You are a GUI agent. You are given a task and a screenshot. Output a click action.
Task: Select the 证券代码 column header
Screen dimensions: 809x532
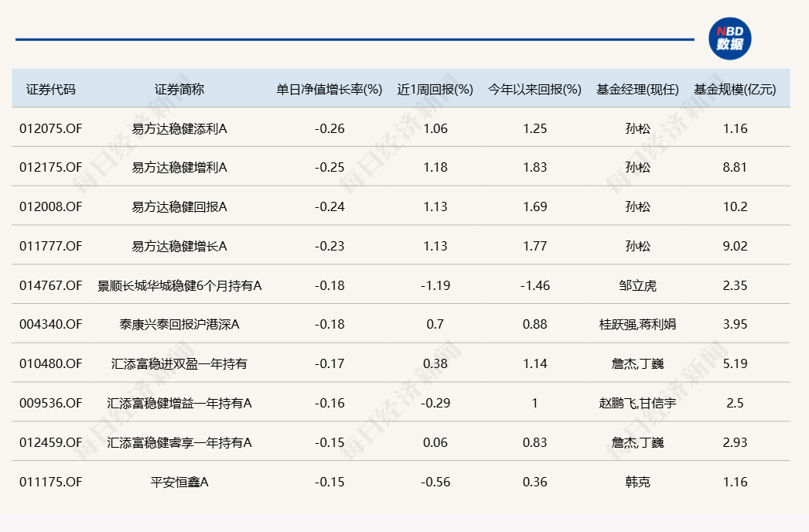pos(51,89)
